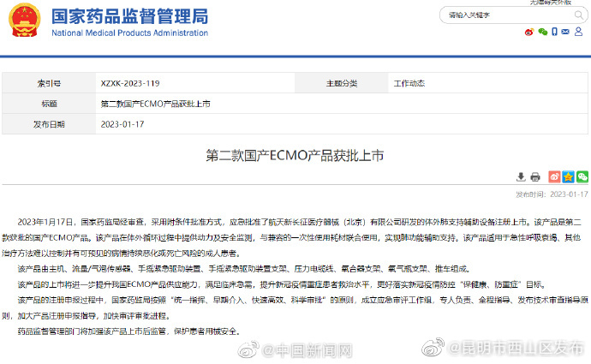The height and width of the screenshot is (364, 591).
Task: Click the 工作动态 category value
Action: pyautogui.click(x=409, y=83)
